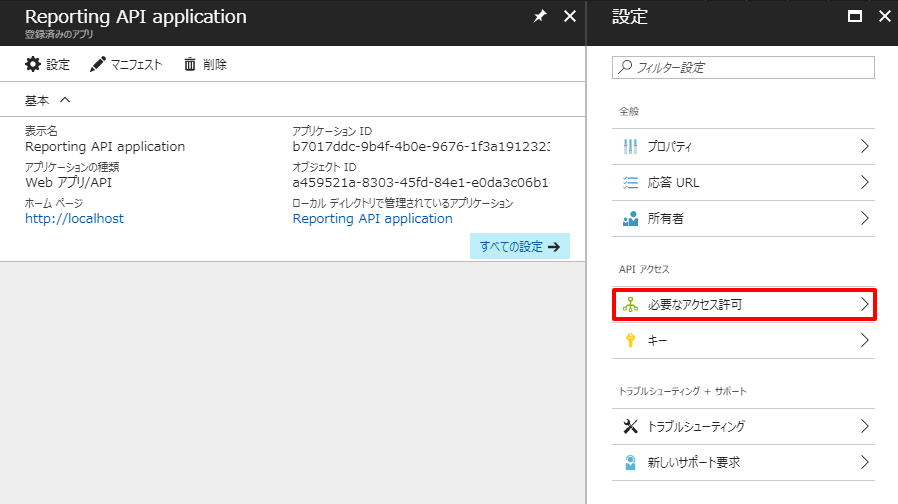898x504 pixels.
Task: Click the search magnifier in フィルター設定
Action: pyautogui.click(x=625, y=67)
